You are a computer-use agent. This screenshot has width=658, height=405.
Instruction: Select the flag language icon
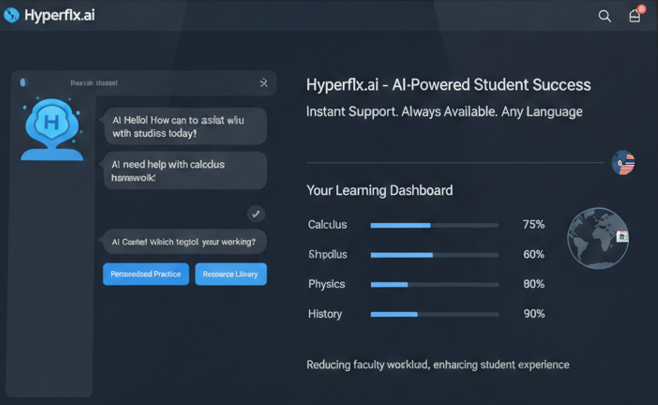623,162
